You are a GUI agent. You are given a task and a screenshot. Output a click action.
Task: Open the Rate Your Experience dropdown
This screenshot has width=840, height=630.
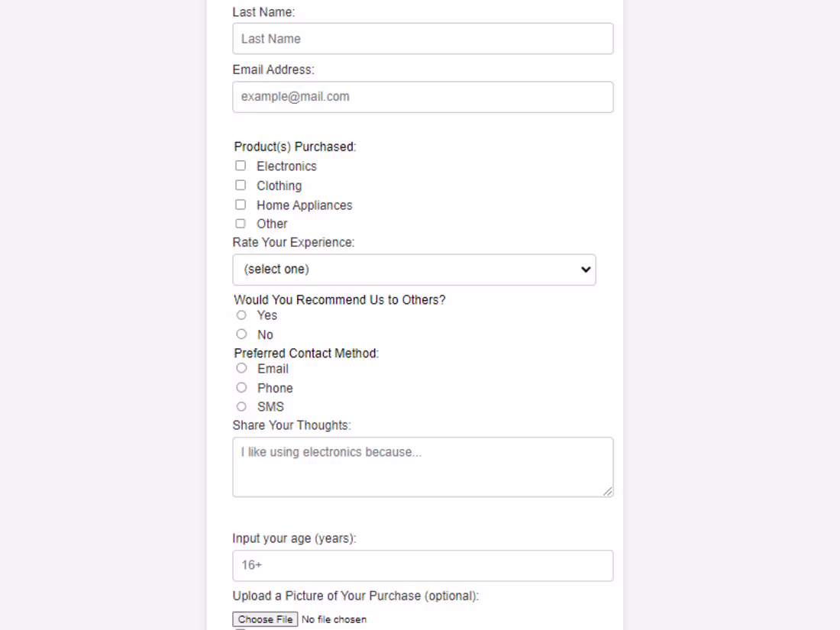415,270
